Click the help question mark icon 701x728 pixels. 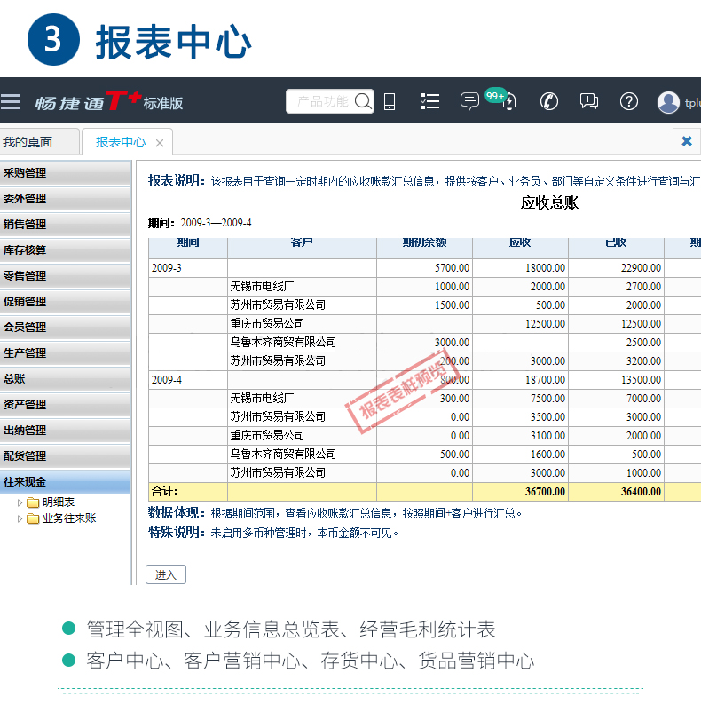tap(629, 102)
